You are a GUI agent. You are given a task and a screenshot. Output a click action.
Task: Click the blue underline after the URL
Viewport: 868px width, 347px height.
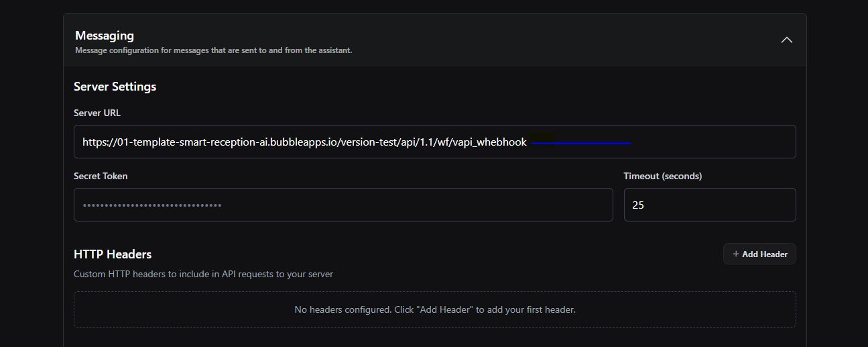click(x=580, y=143)
